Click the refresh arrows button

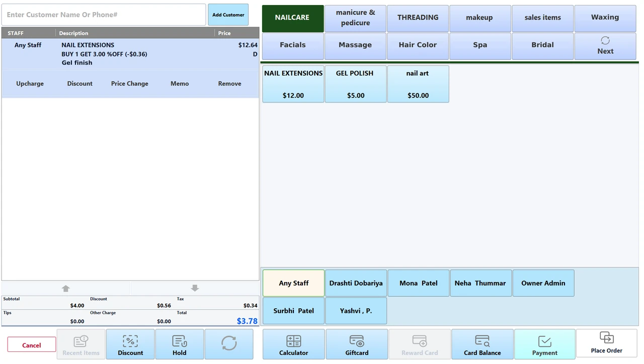pos(229,344)
